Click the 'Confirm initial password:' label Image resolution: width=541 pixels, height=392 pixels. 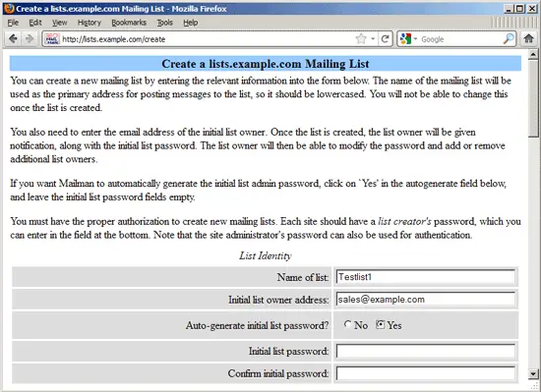(x=278, y=373)
